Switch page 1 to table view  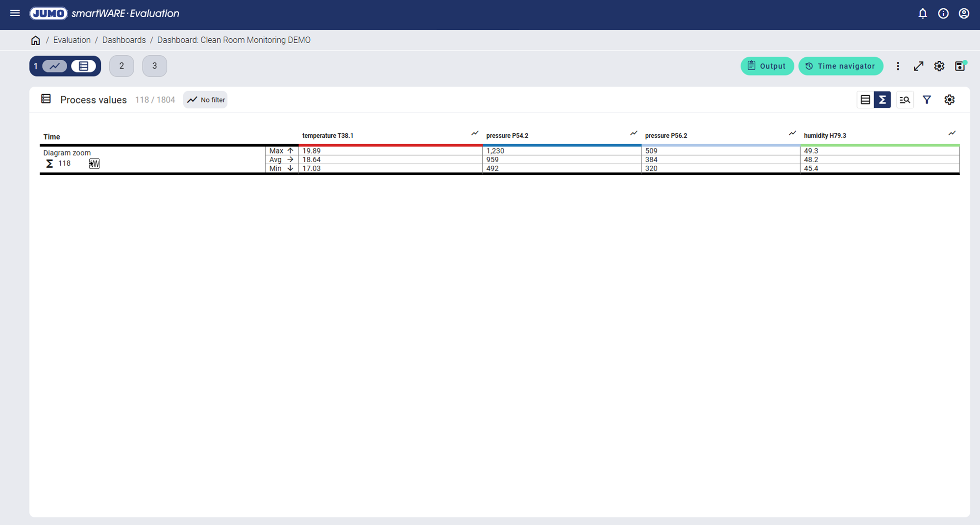(84, 66)
